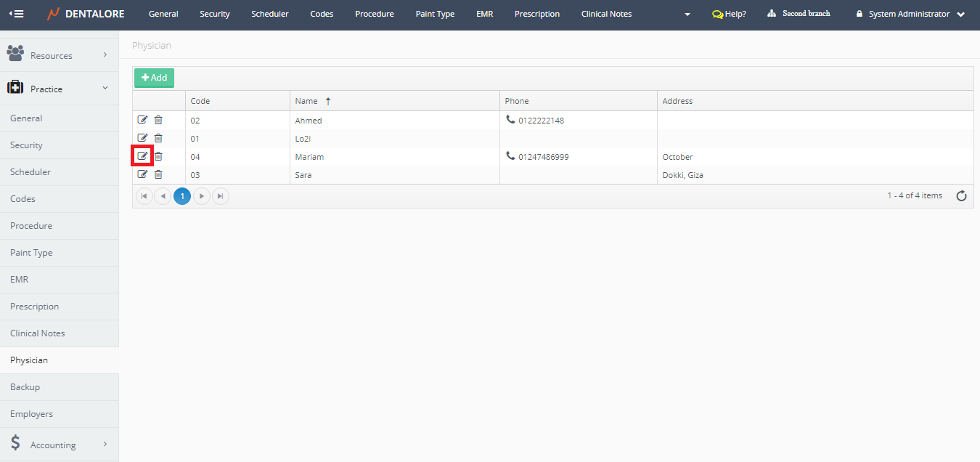This screenshot has width=980, height=462.
Task: Go to the next page arrow
Action: pyautogui.click(x=202, y=196)
